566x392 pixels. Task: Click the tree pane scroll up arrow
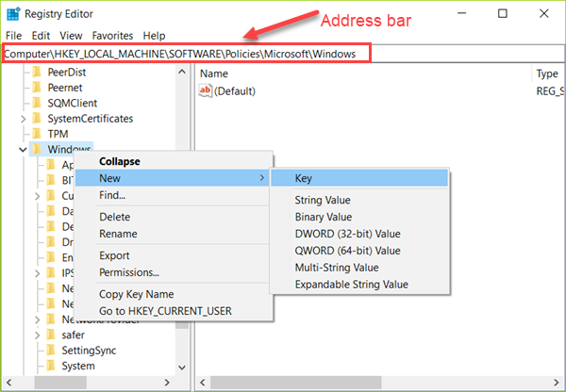point(182,72)
